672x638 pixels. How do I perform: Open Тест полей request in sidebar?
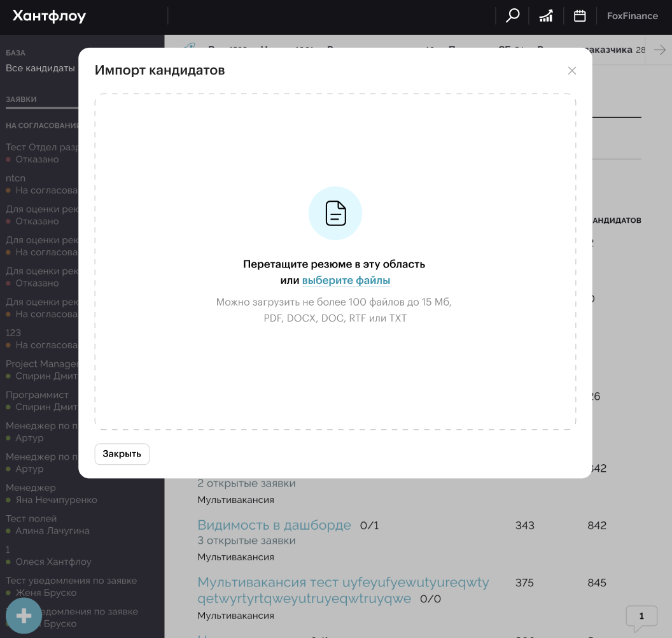(48, 525)
